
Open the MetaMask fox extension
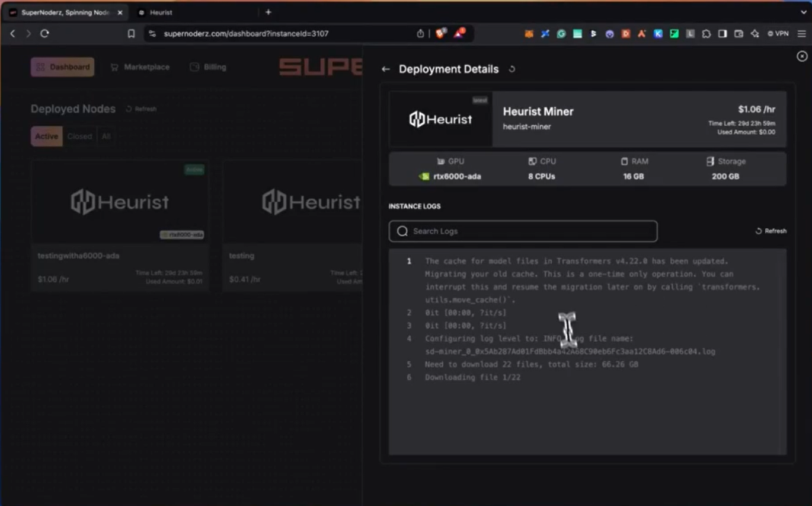[529, 34]
